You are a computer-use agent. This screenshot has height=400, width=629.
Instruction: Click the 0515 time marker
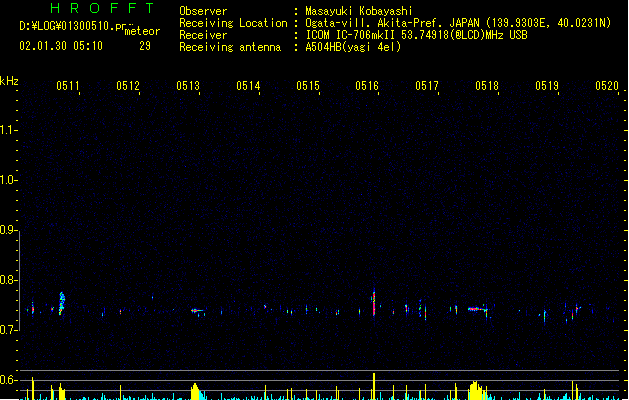[x=308, y=86]
